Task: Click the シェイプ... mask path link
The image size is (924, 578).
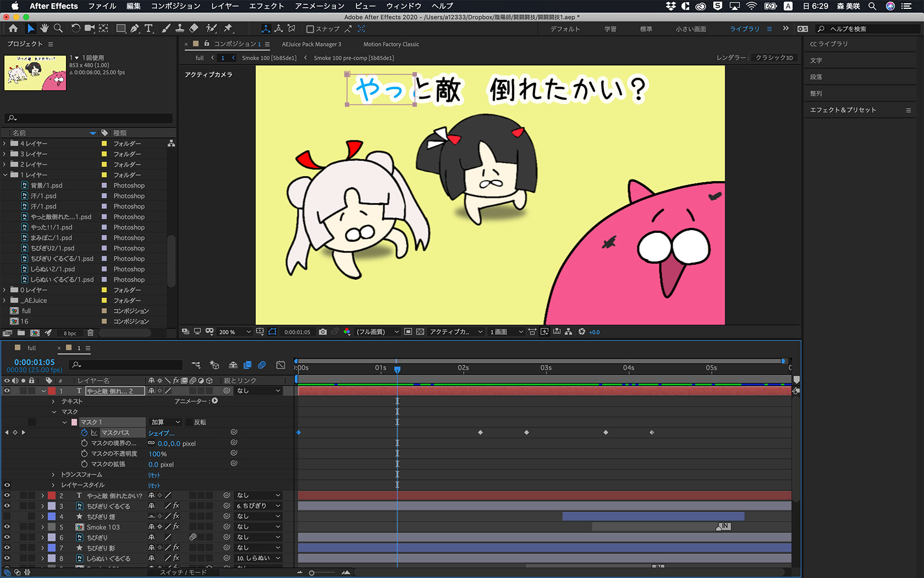Action: pyautogui.click(x=161, y=433)
